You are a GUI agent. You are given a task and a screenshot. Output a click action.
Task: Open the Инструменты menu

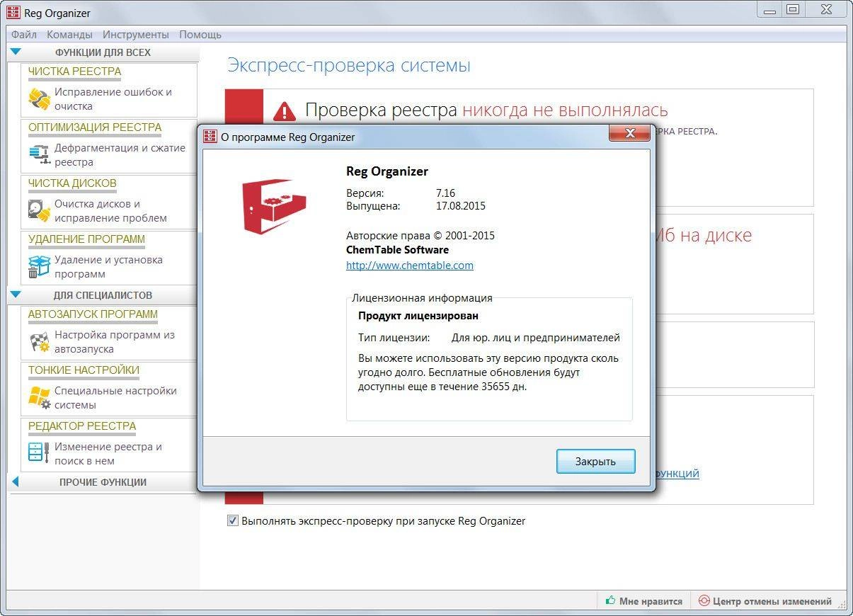[135, 34]
